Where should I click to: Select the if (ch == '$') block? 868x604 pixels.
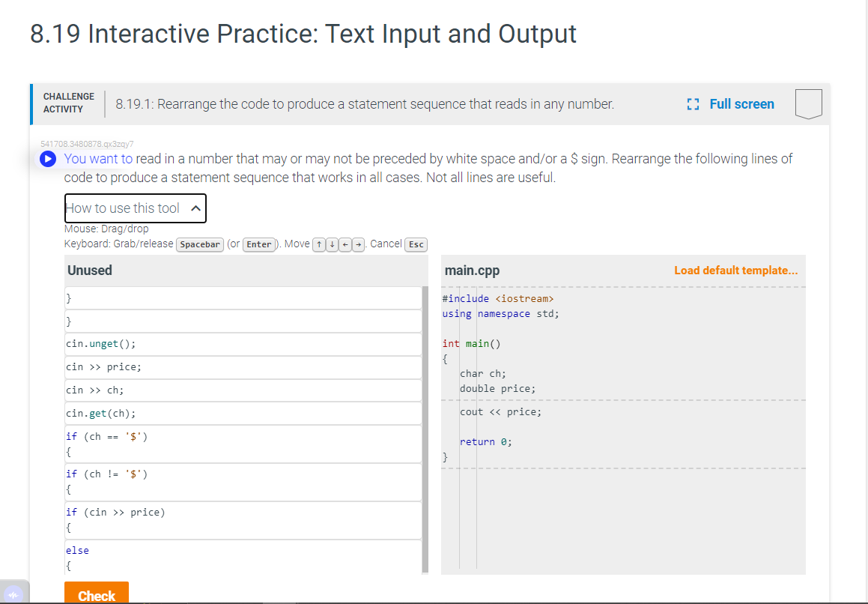tap(243, 444)
